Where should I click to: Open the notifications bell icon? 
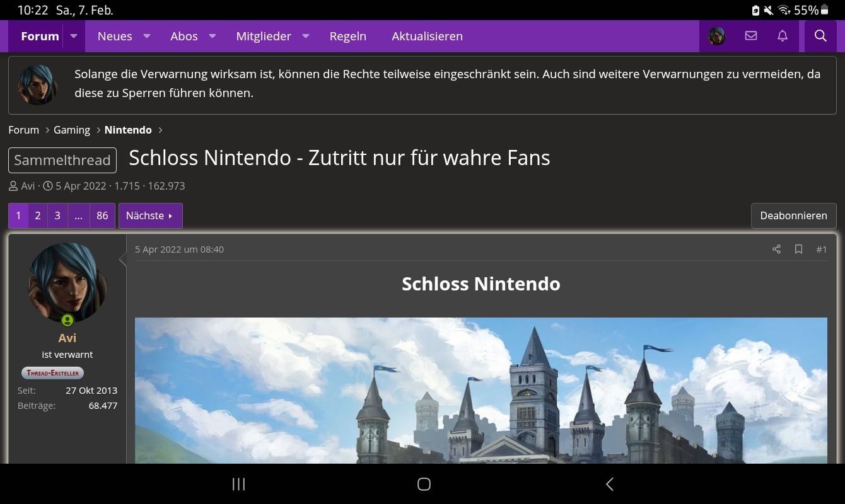click(x=783, y=36)
